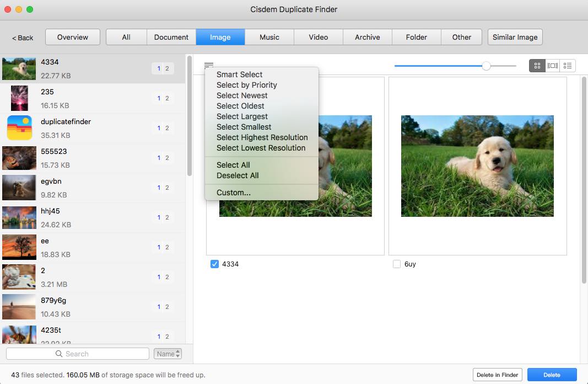Click the 160.05 MB status text
Screen dimensions: 588x384
point(83,375)
